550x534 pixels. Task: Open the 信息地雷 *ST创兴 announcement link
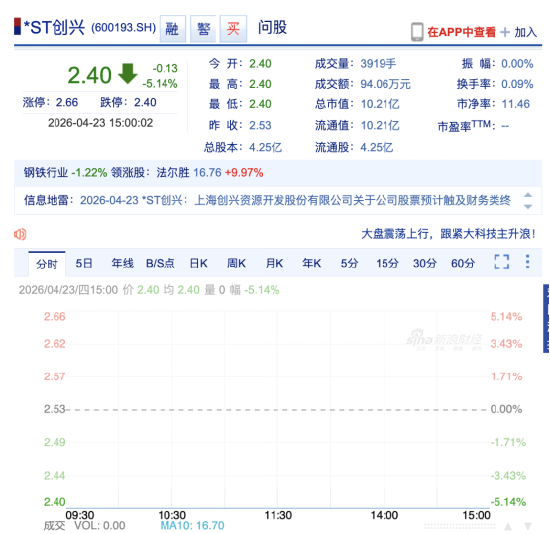tap(295, 200)
